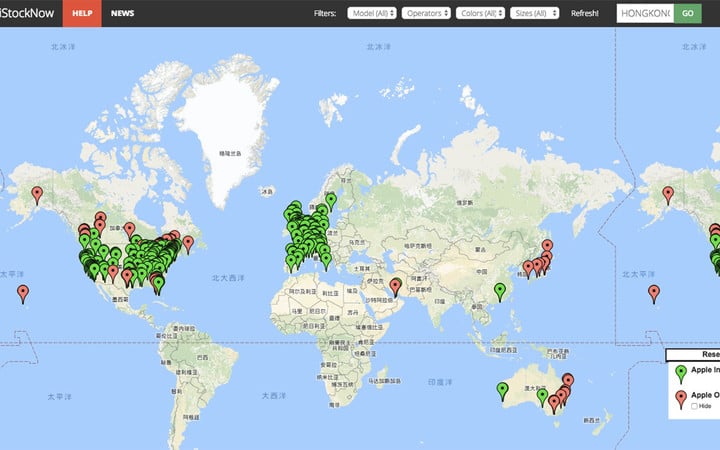The width and height of the screenshot is (720, 450).
Task: Open the Operators filter dropdown
Action: click(x=426, y=13)
